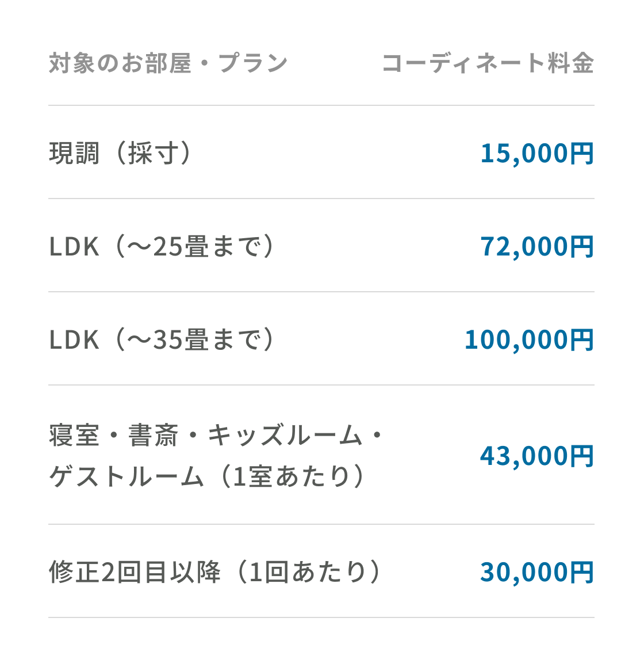This screenshot has width=644, height=656.
Task: Click the 30,000円 price
Action: [x=538, y=572]
